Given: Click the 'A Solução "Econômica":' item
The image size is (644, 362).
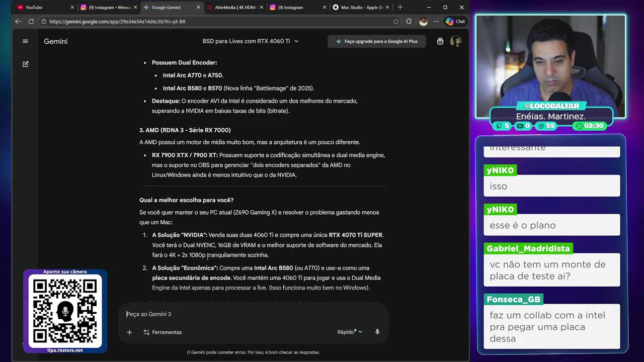Looking at the screenshot, I should coord(185,268).
